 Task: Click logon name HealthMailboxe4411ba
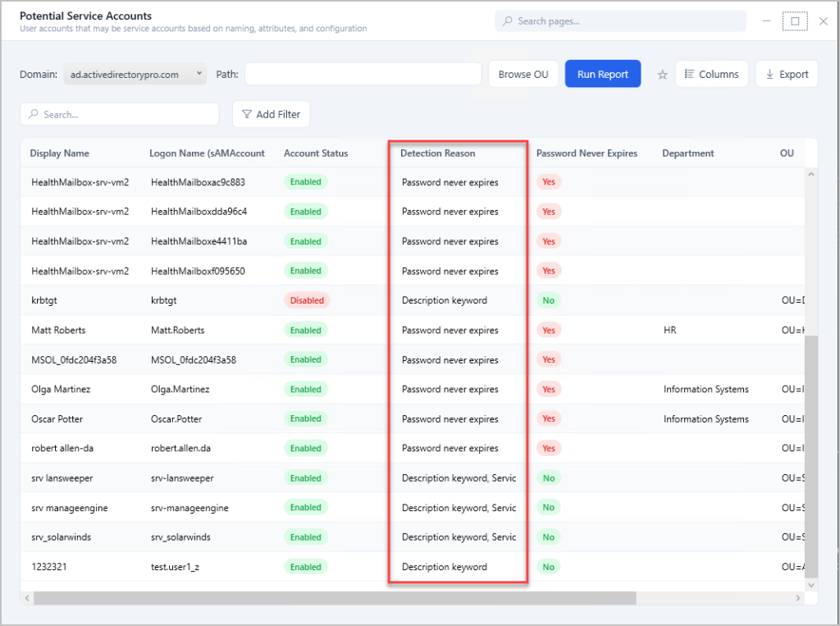click(199, 241)
